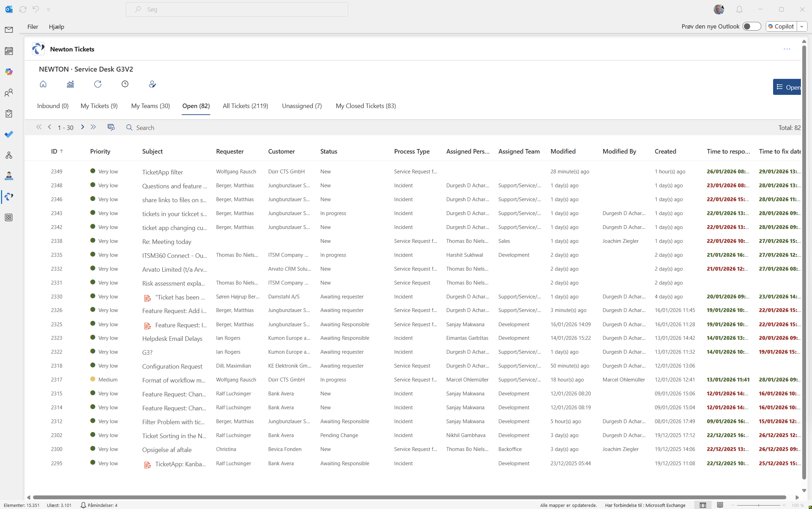Viewport: 812px width, 509px height.
Task: Click the user edit profile icon
Action: click(x=152, y=84)
